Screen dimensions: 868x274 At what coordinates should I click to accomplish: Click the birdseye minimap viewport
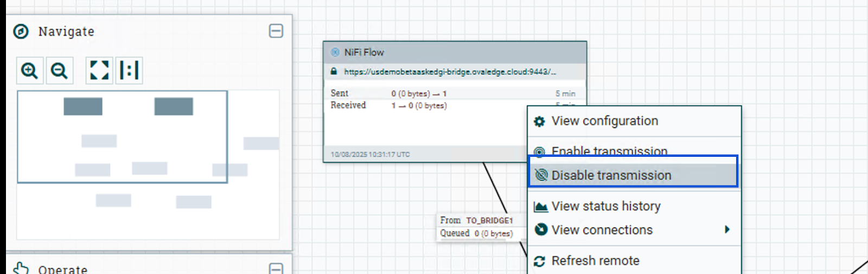click(122, 137)
